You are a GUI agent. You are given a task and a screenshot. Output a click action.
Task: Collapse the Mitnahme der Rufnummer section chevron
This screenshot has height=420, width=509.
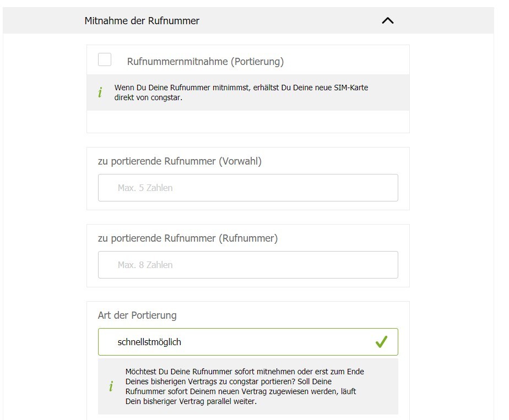click(388, 21)
